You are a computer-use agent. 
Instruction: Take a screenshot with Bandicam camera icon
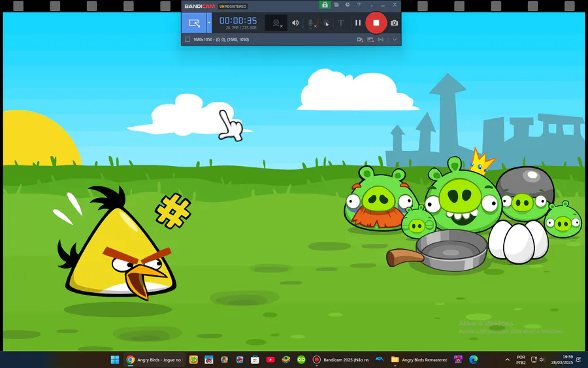click(394, 23)
